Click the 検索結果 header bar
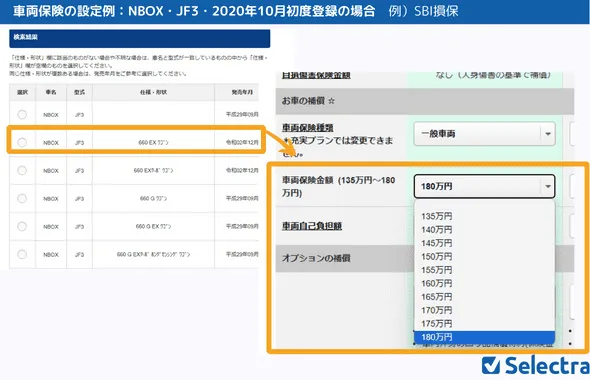The width and height of the screenshot is (590, 380). [140, 38]
